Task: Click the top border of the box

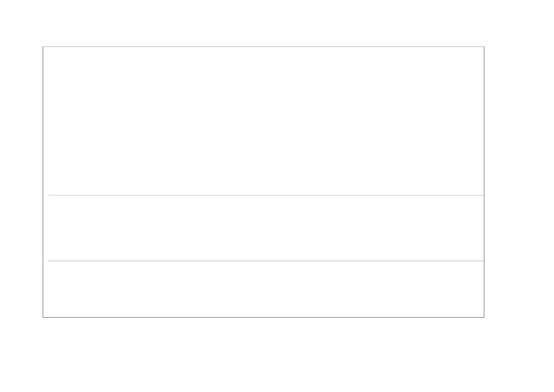Action: [263, 46]
